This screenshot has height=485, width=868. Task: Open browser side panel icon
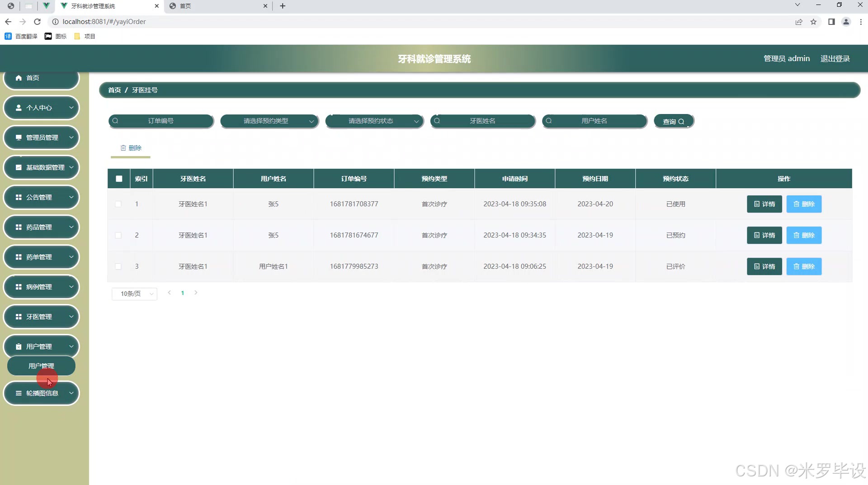(x=831, y=22)
